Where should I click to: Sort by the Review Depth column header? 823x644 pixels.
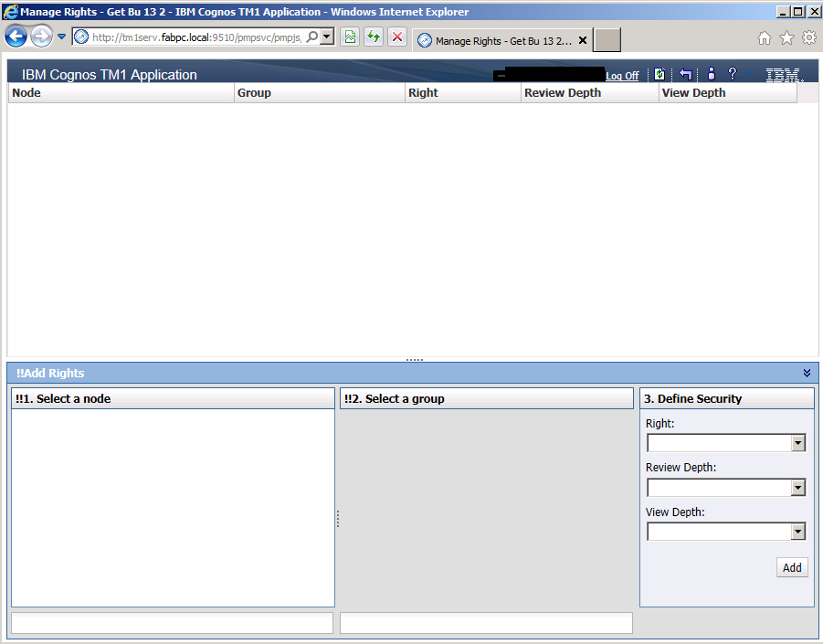589,93
